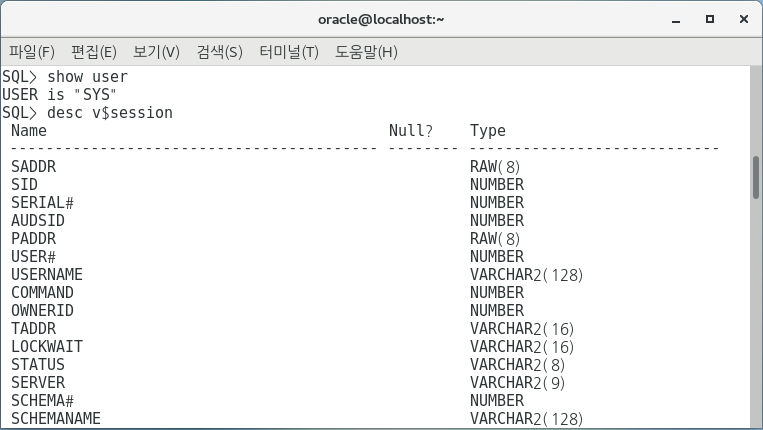Click the USER# column name
The width and height of the screenshot is (763, 430).
pos(34,256)
